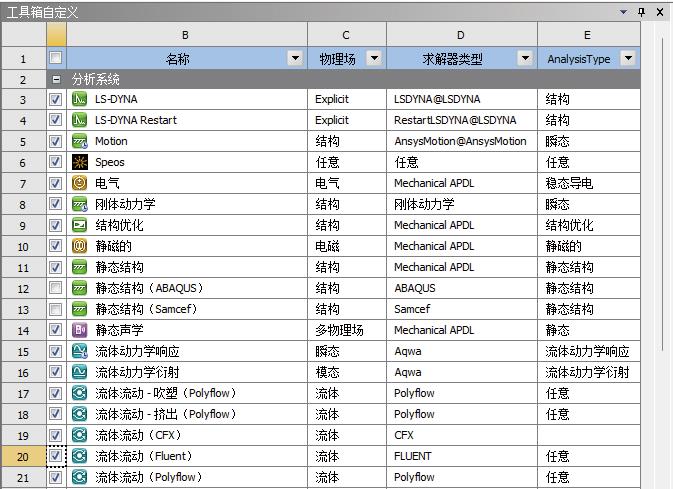The height and width of the screenshot is (489, 673).
Task: Click the icon in row 21, 流体流动 (Polyflow)
Action: click(79, 477)
